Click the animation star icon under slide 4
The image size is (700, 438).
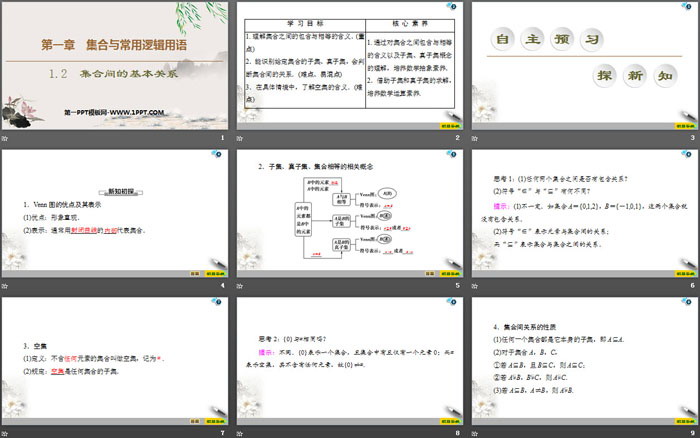tap(8, 285)
